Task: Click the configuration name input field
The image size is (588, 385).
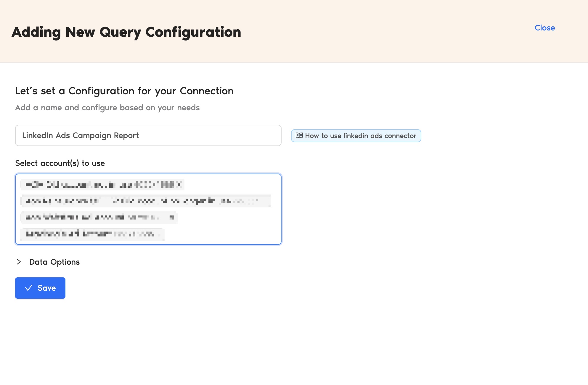Action: [148, 135]
